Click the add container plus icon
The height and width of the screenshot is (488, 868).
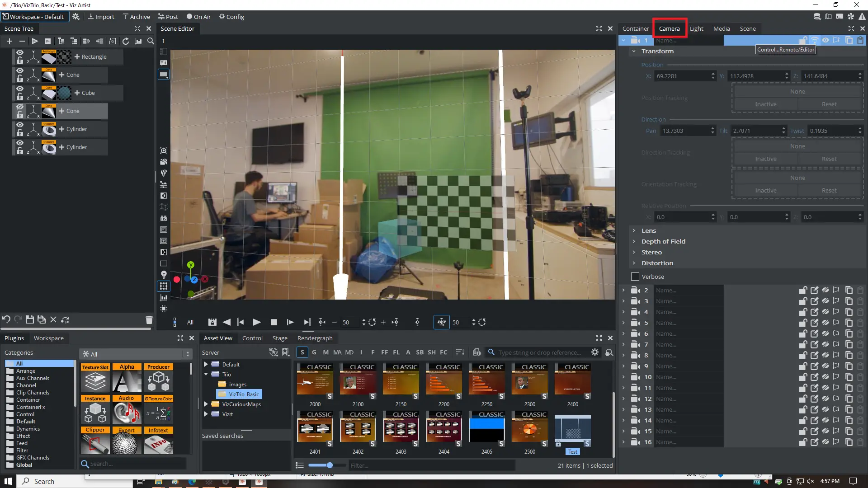[x=9, y=41]
